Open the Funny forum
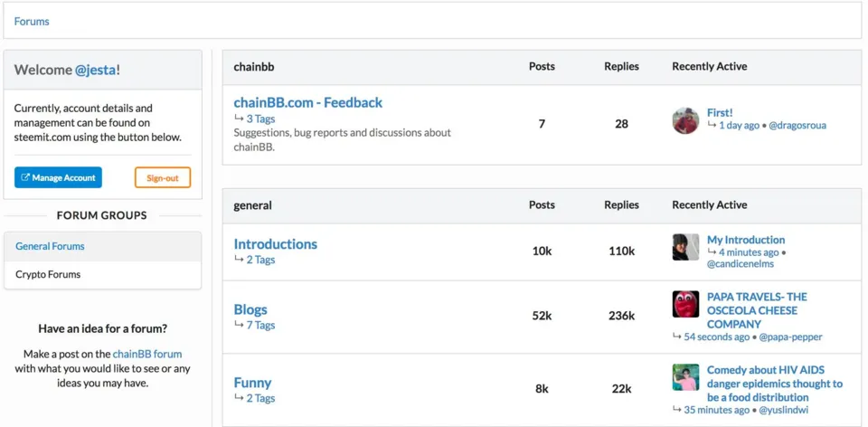This screenshot has height=427, width=868. [x=252, y=383]
